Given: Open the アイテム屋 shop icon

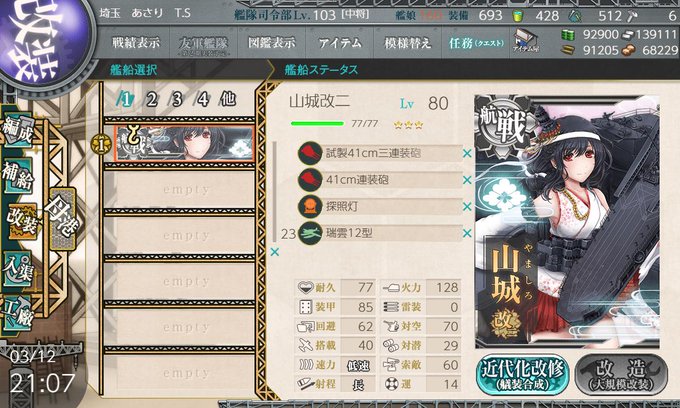Looking at the screenshot, I should coord(526,41).
